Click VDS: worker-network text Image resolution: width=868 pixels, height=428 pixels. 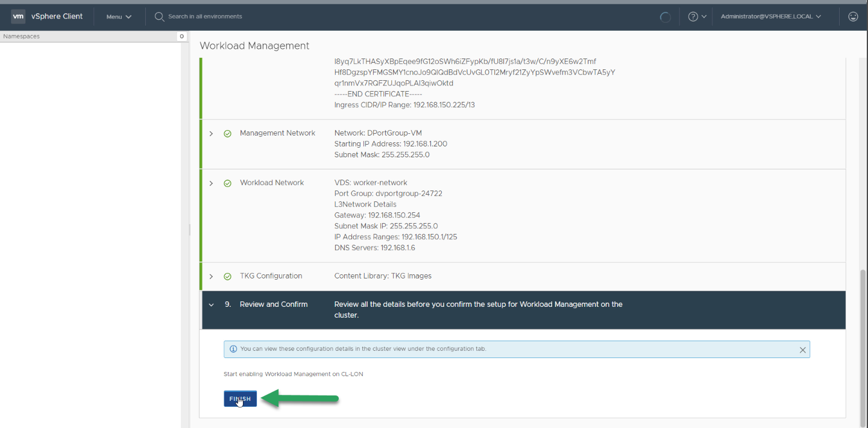(x=371, y=183)
